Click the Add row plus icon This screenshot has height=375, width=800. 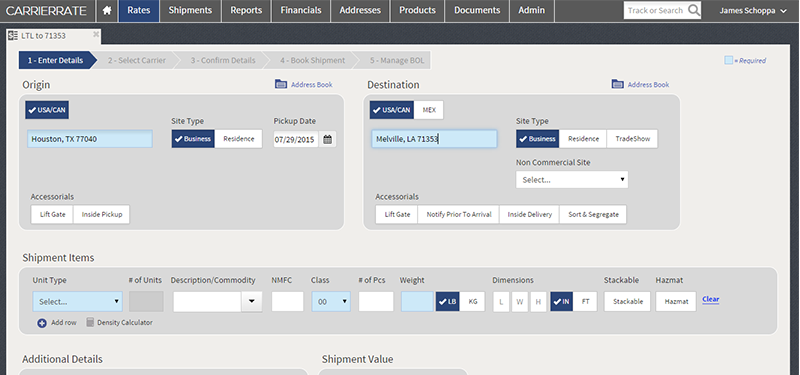pos(42,323)
